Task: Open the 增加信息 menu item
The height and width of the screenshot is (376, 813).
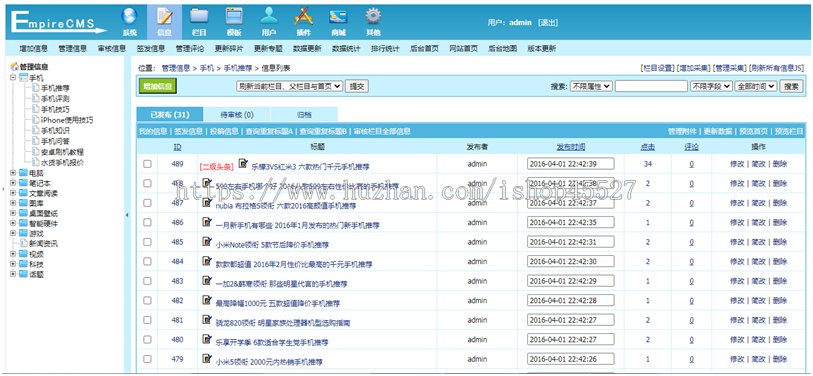Action: click(34, 49)
